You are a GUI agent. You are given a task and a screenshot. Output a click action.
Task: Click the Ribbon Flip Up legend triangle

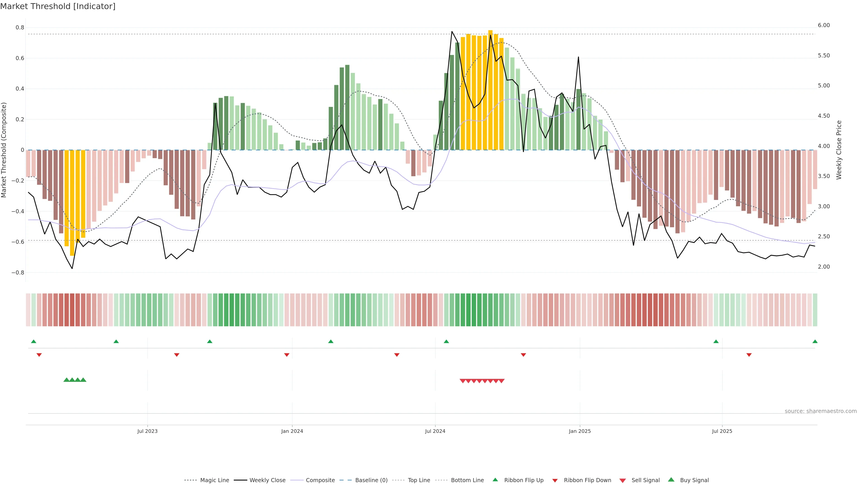[x=495, y=480]
